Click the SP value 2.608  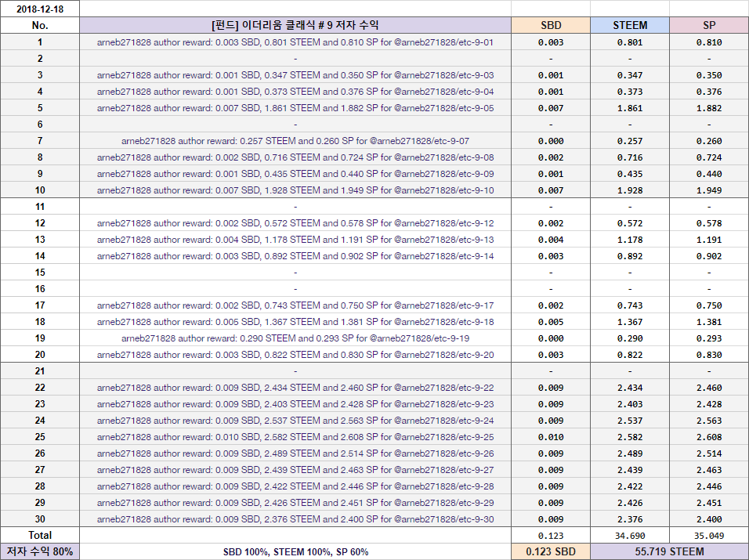pos(709,437)
